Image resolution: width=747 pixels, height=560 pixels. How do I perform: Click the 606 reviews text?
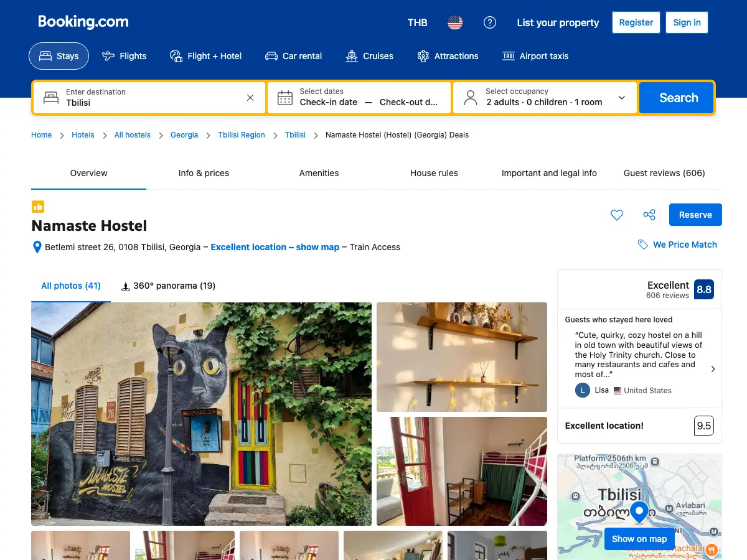click(x=667, y=296)
